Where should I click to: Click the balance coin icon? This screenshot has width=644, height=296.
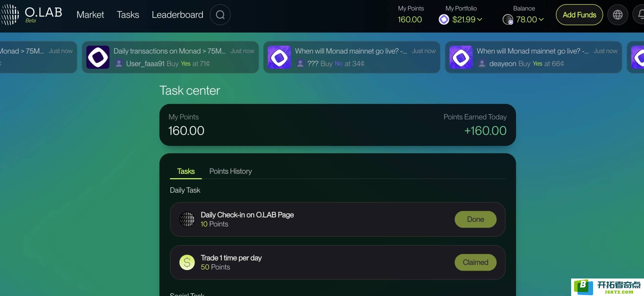click(508, 20)
